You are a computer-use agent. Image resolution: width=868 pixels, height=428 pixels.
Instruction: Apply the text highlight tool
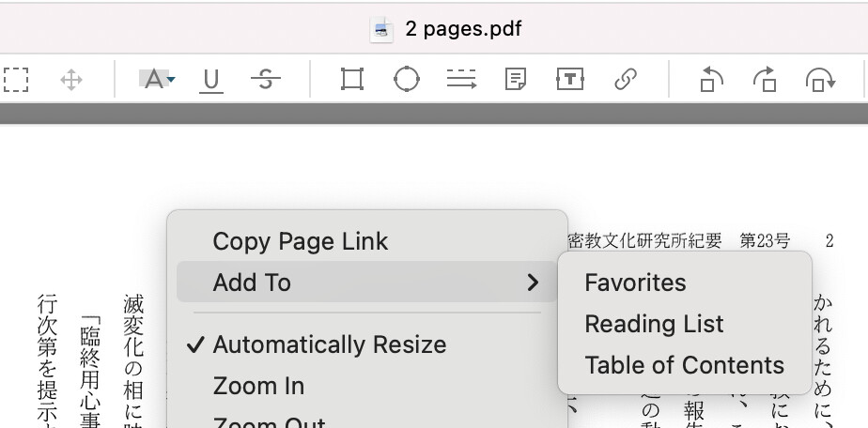pyautogui.click(x=152, y=80)
